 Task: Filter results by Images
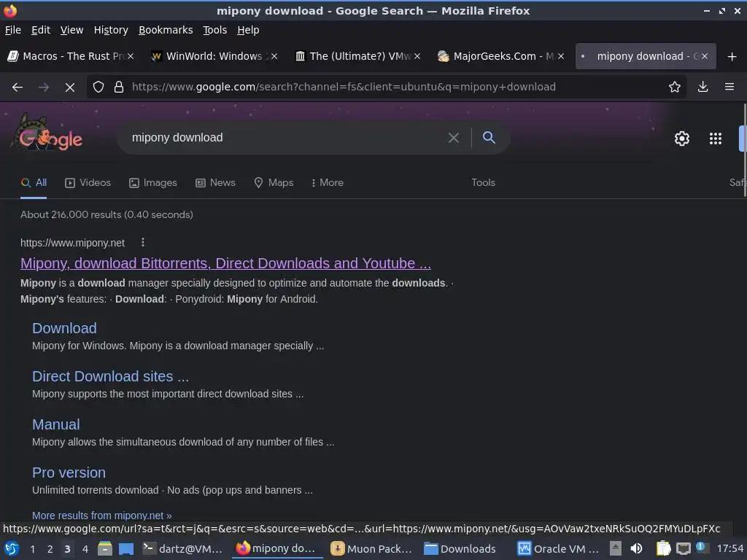pyautogui.click(x=153, y=183)
